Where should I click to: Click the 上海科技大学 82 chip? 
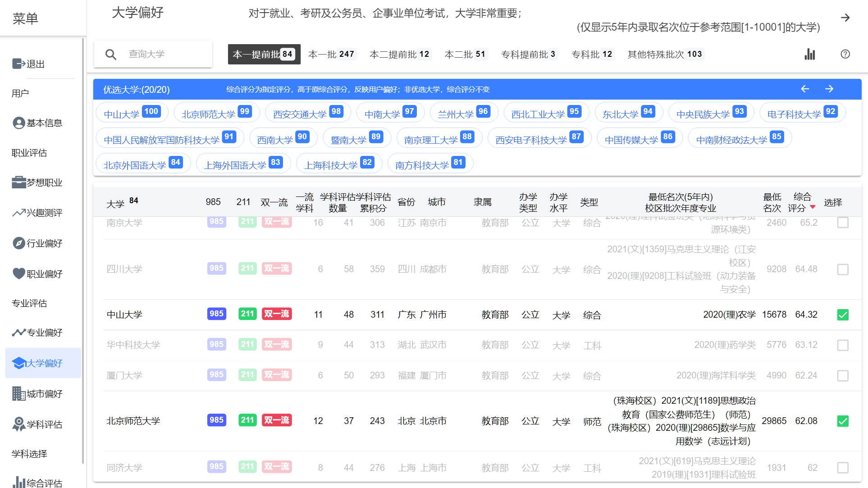pyautogui.click(x=339, y=164)
